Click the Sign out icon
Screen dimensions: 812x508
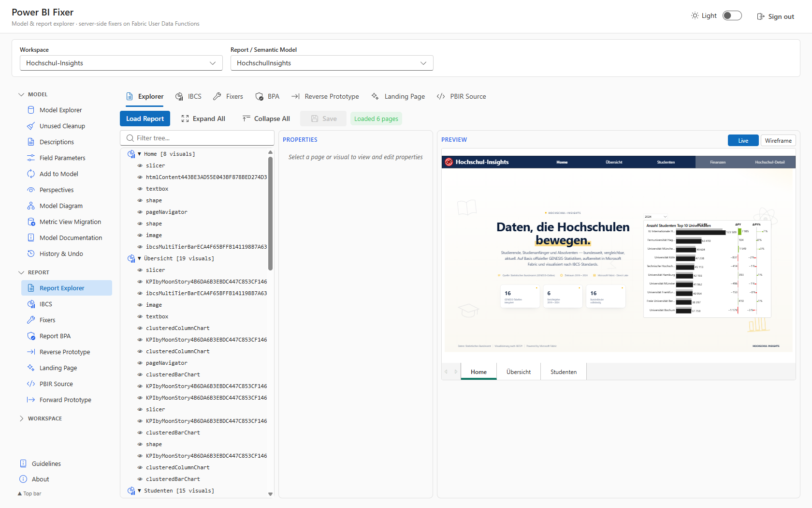[x=761, y=16]
